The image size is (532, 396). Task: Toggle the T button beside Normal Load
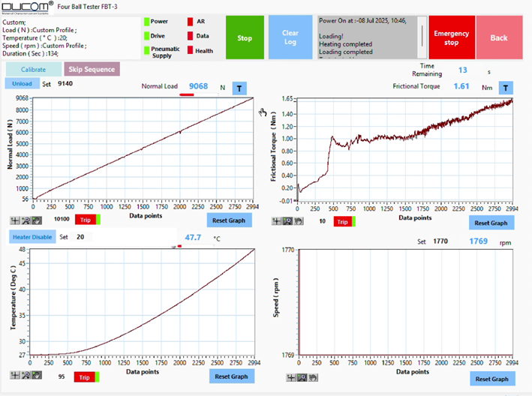pyautogui.click(x=239, y=88)
